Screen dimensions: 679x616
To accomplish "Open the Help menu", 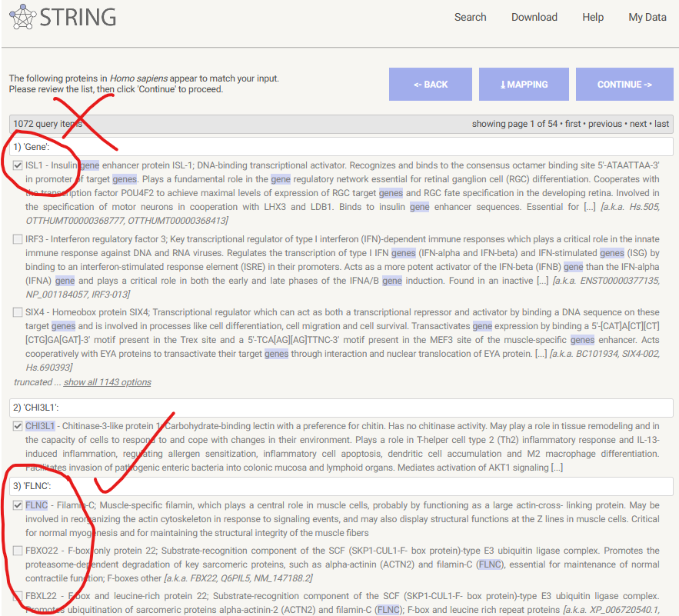I will pyautogui.click(x=592, y=18).
